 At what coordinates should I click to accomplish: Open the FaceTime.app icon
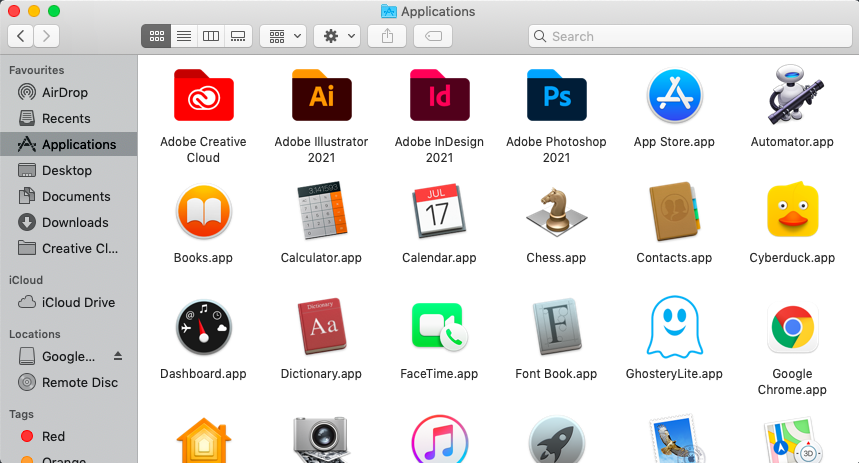coord(439,328)
